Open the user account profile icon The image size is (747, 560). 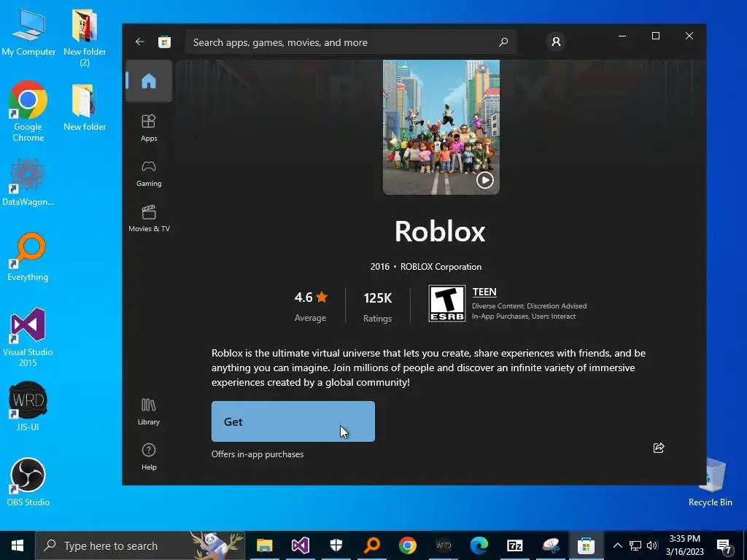555,42
